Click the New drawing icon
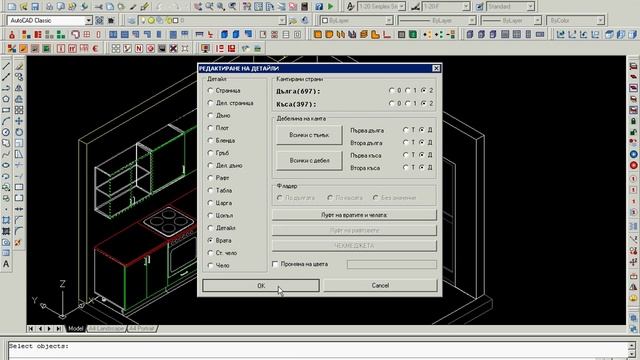640x360 pixels. coord(12,7)
